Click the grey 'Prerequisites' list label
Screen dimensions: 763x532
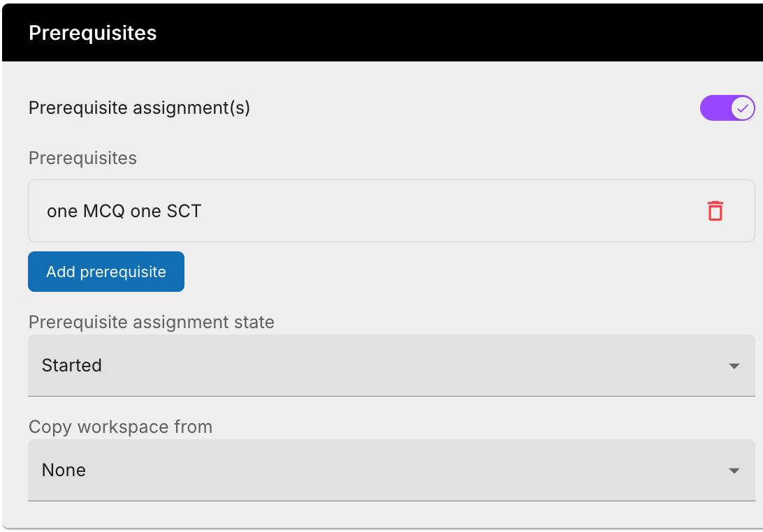(x=82, y=158)
